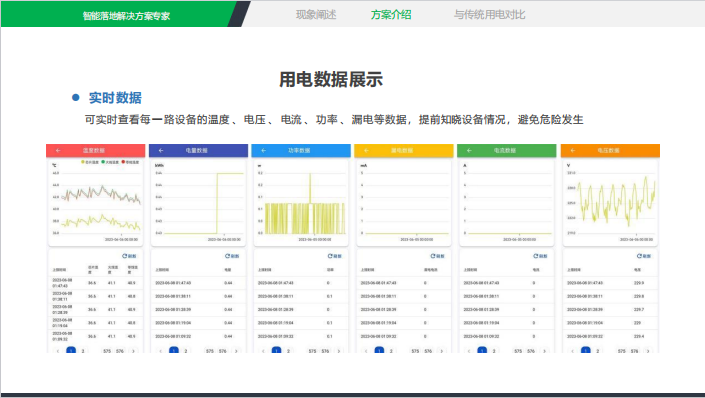Viewport: 705px width, 398px height.
Task: Switch to the 现象阐述 section tab
Action: [x=316, y=15]
